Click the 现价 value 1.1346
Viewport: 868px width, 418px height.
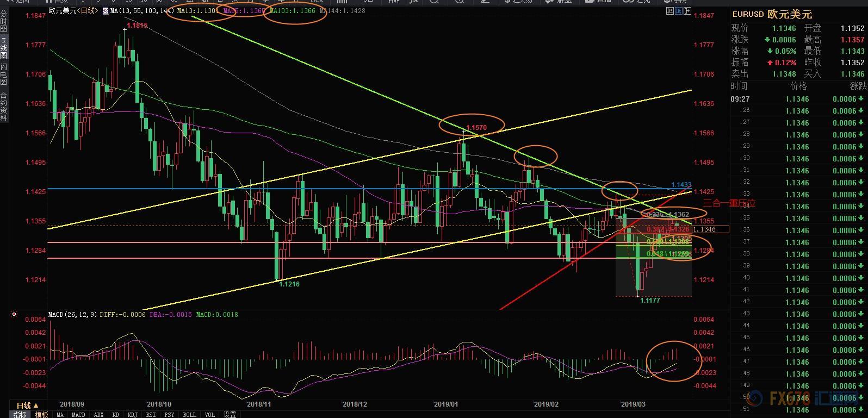point(784,28)
